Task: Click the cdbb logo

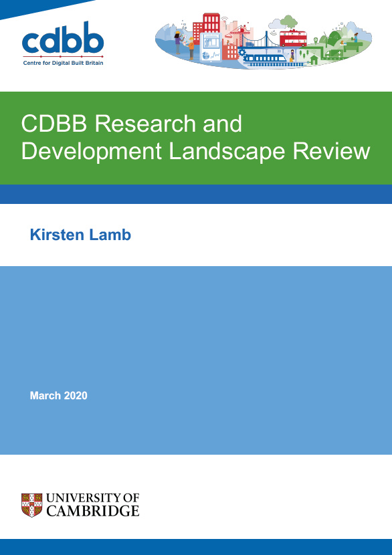Action: (63, 41)
